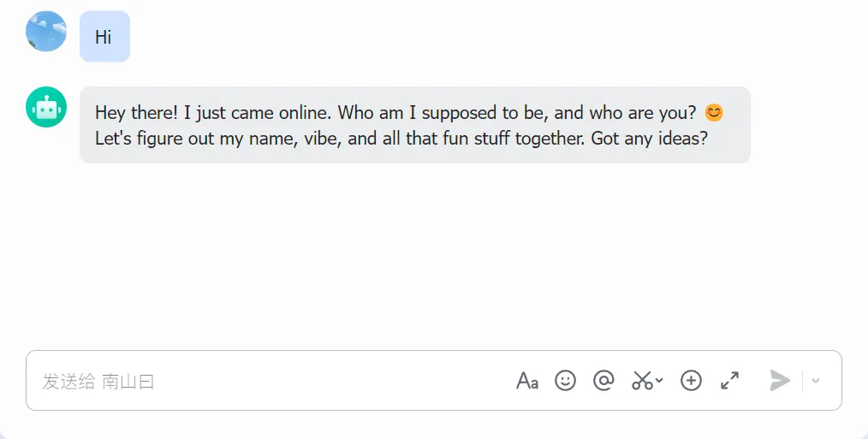Click the smiley emoji in bot message

713,113
